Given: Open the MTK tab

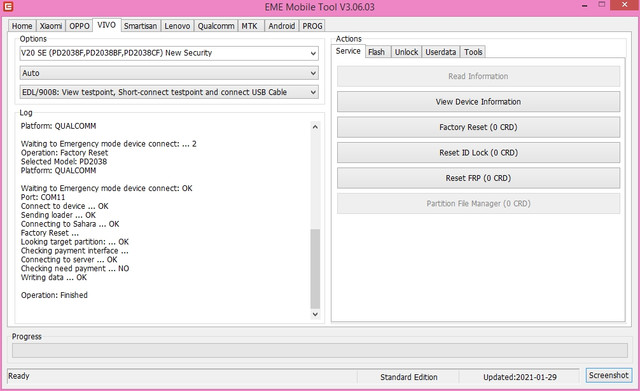Looking at the screenshot, I should coord(249,26).
